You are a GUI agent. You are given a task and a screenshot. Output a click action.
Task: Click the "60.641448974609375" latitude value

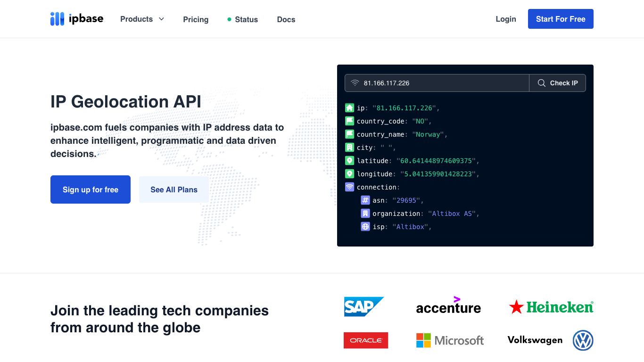tap(436, 161)
